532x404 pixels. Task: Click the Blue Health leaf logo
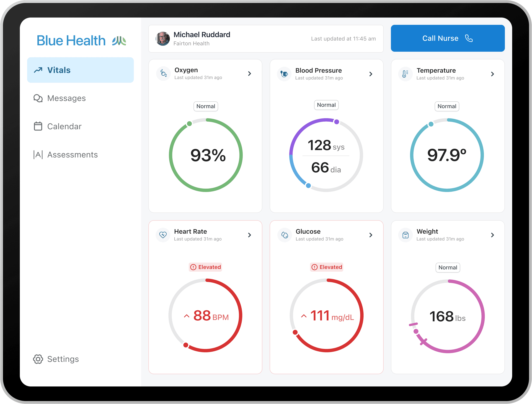[x=119, y=41]
